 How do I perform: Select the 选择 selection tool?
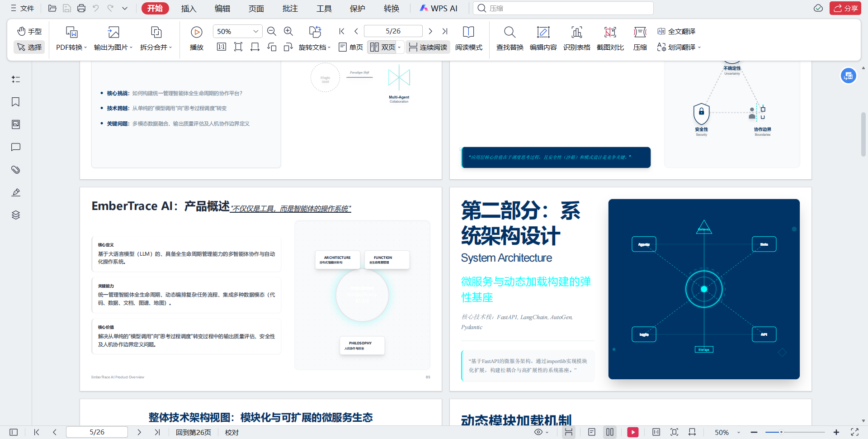(x=29, y=47)
